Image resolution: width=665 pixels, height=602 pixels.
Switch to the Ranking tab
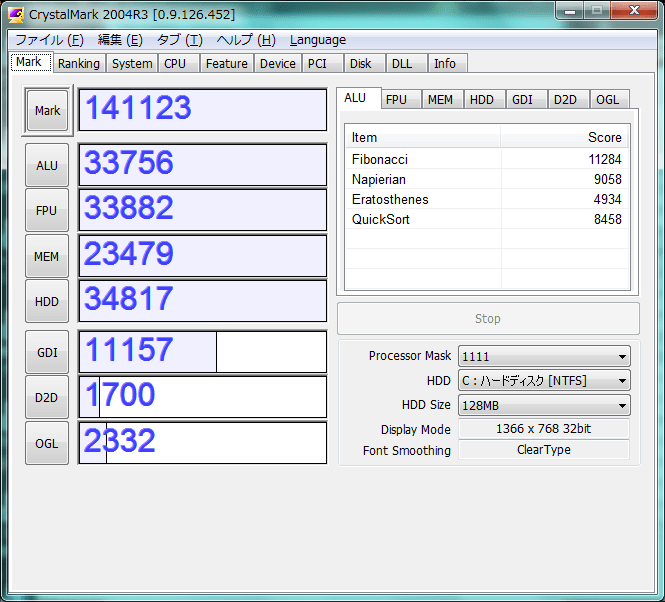pyautogui.click(x=79, y=63)
